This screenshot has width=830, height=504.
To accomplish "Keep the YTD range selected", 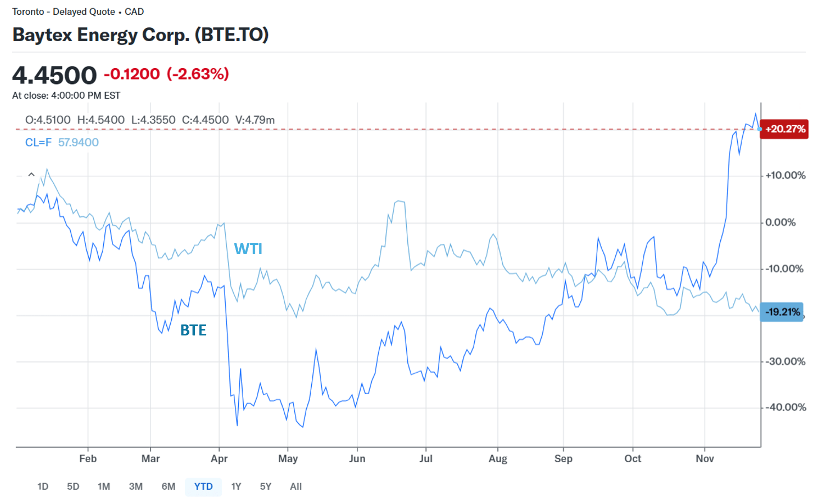I will click(203, 486).
